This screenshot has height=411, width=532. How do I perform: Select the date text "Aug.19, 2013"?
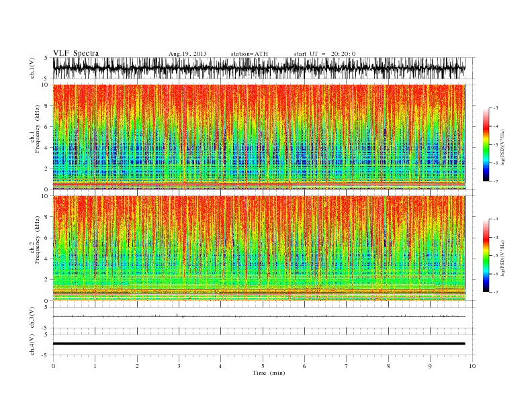click(x=187, y=54)
